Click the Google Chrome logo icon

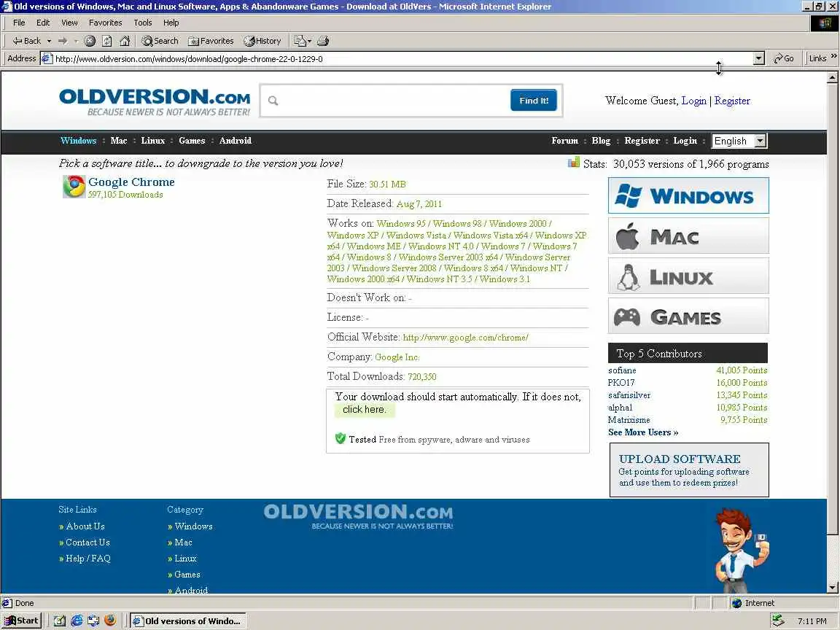pos(74,187)
